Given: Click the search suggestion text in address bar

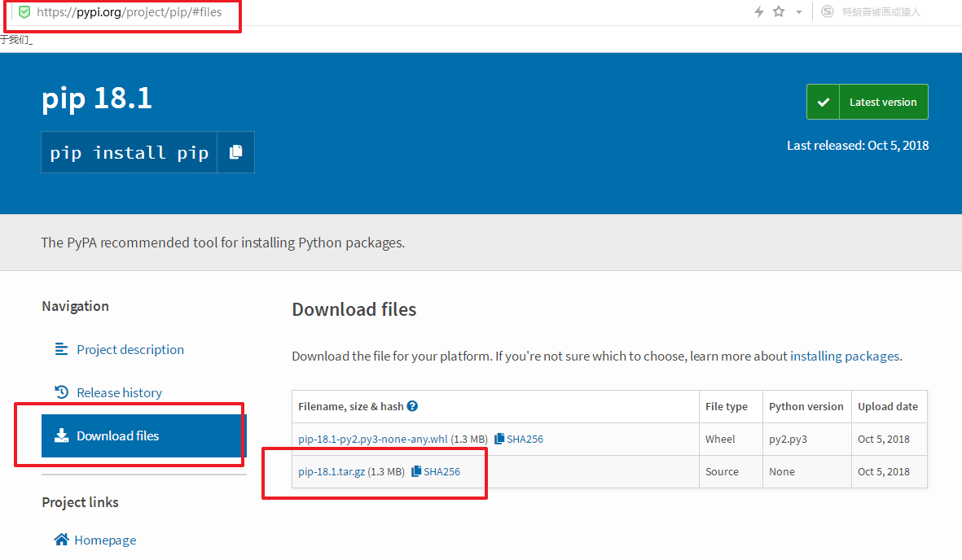Looking at the screenshot, I should tap(881, 11).
